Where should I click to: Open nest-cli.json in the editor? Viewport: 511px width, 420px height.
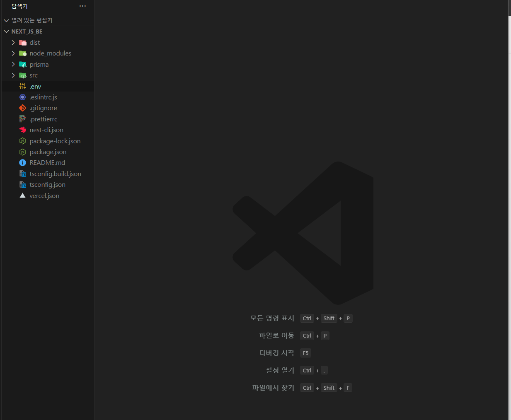click(48, 130)
